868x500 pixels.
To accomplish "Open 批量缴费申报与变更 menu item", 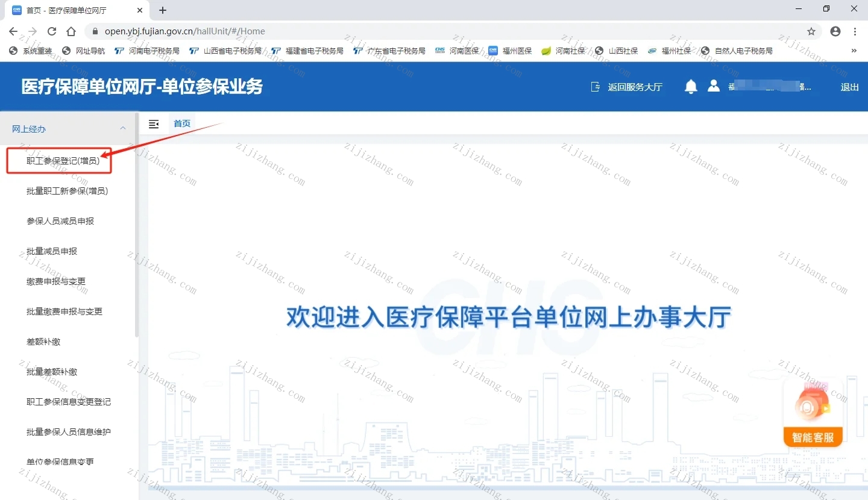I will 64,311.
